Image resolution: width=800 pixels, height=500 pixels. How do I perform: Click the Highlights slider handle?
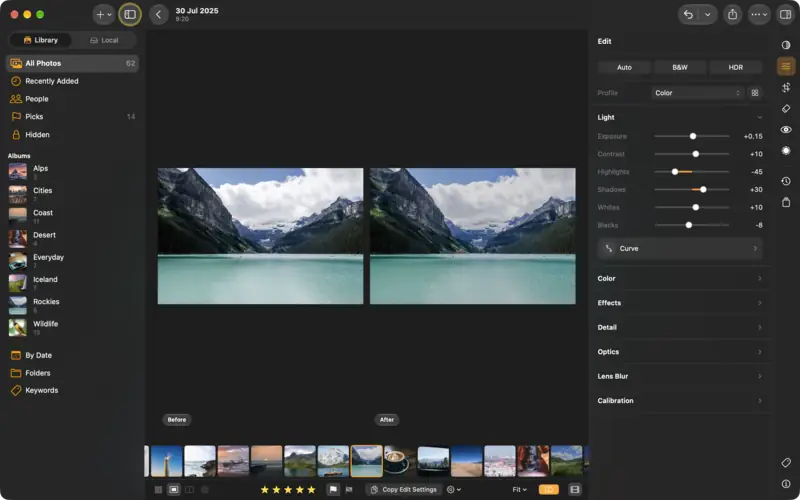point(674,172)
